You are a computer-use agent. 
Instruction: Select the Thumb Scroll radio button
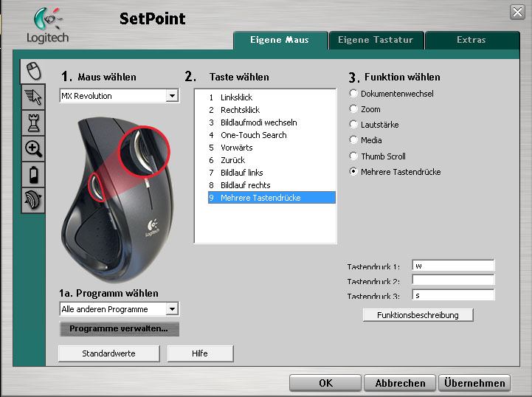[353, 156]
